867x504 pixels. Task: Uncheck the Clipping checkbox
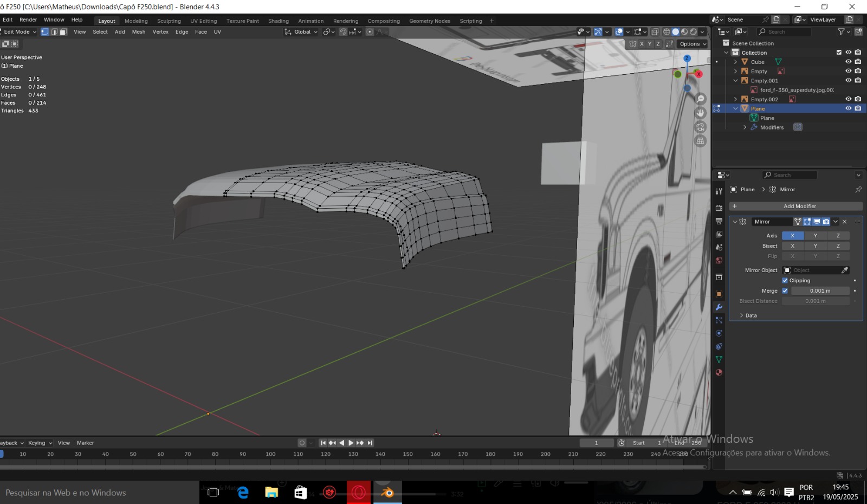tap(785, 281)
